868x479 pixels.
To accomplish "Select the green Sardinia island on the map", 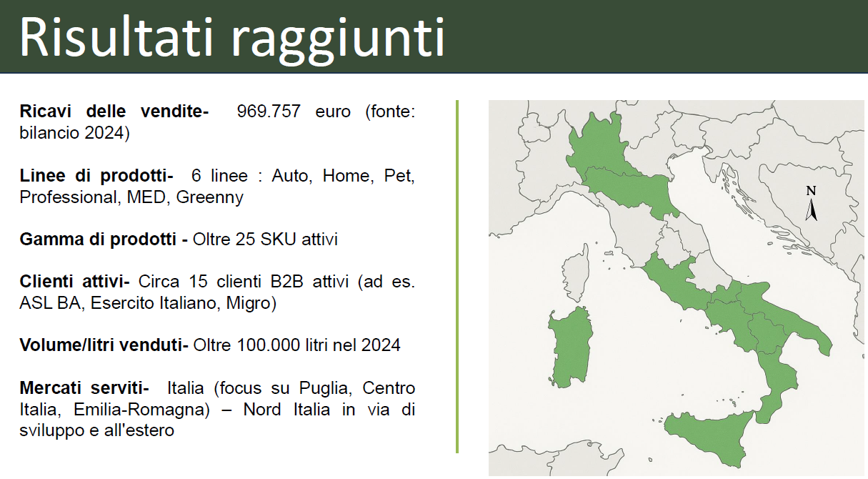I will [x=570, y=347].
